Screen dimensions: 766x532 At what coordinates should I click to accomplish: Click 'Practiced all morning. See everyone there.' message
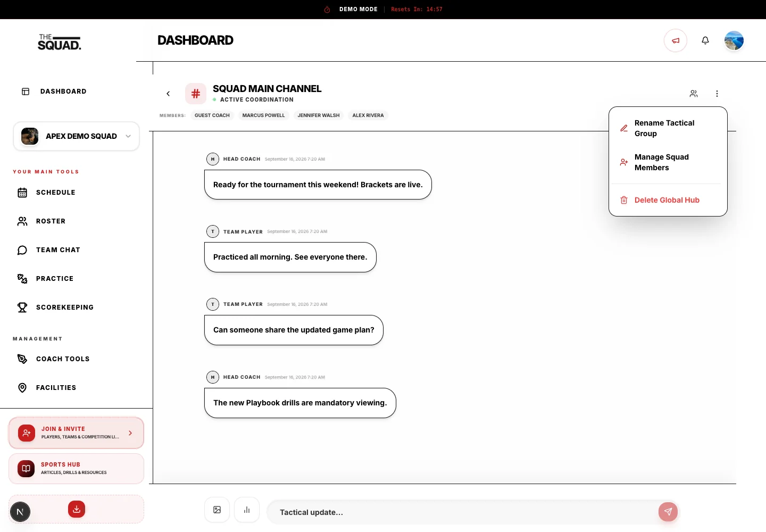coord(290,257)
